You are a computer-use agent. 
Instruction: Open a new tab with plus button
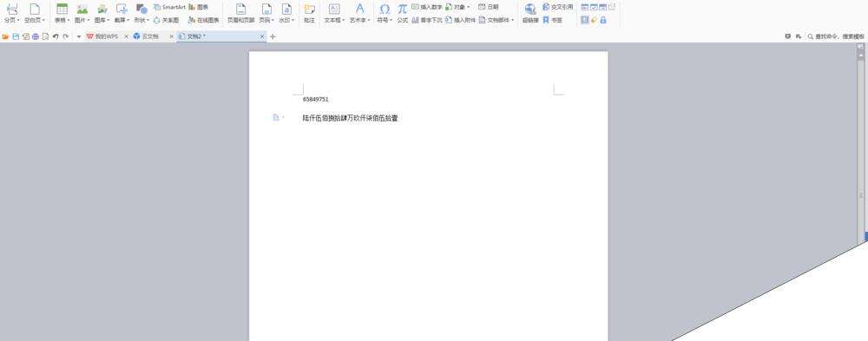click(273, 36)
